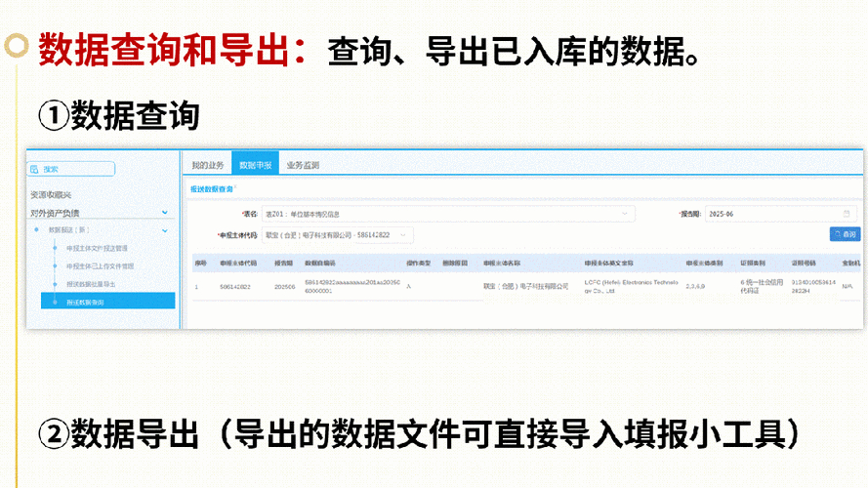Click the 申报主体名称 column header
This screenshot has width=868, height=488.
tap(502, 263)
